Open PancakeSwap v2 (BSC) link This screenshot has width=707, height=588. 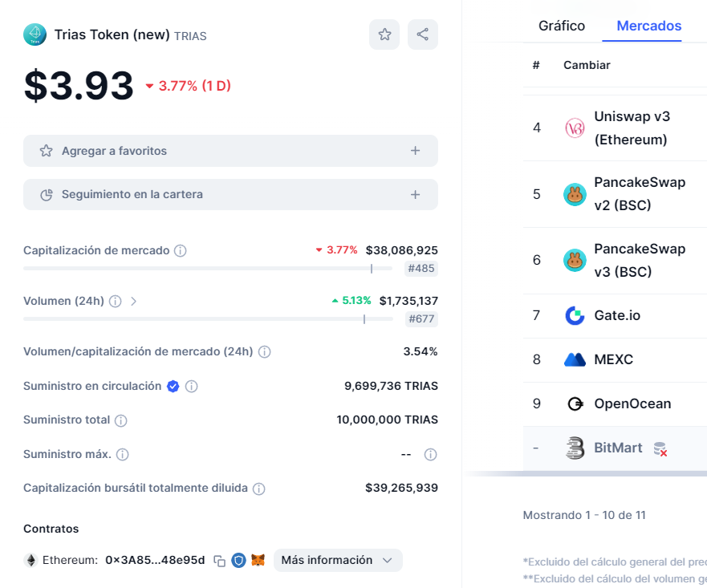[640, 194]
